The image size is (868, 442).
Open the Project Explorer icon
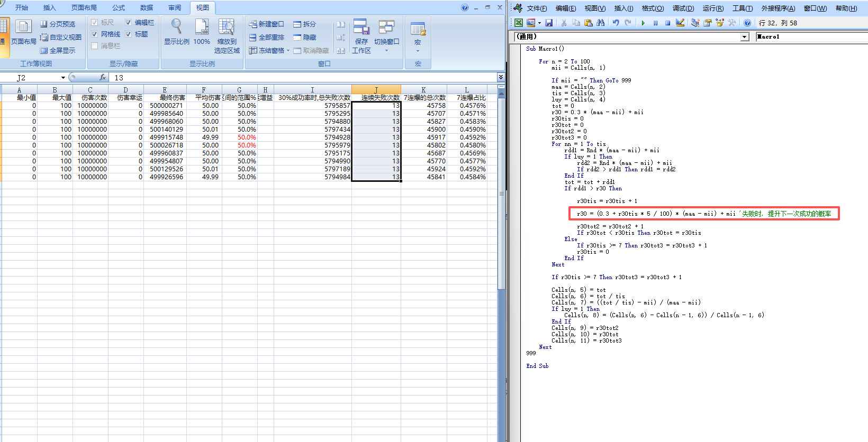point(695,23)
